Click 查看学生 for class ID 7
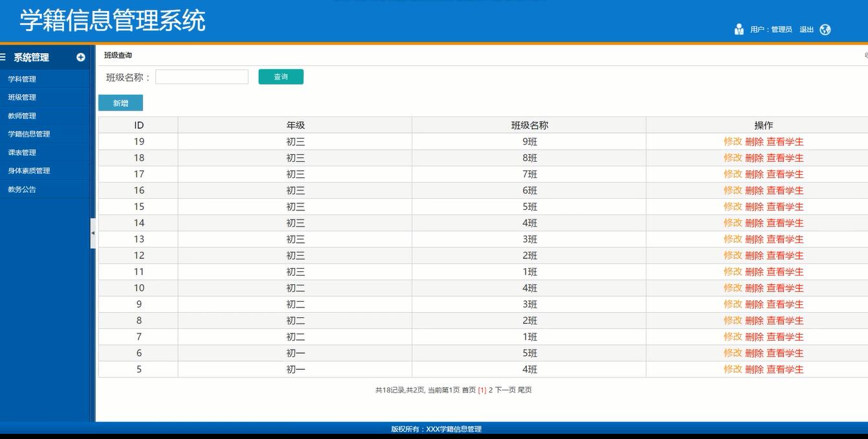 785,337
